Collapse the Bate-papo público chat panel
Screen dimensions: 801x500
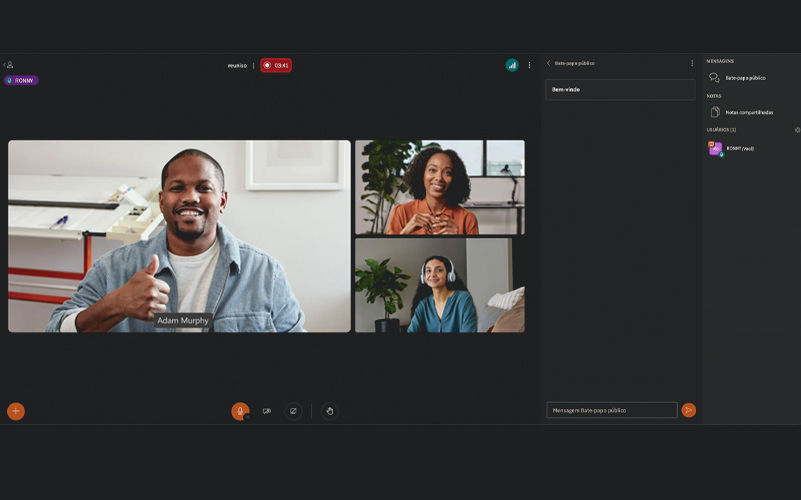click(x=549, y=63)
